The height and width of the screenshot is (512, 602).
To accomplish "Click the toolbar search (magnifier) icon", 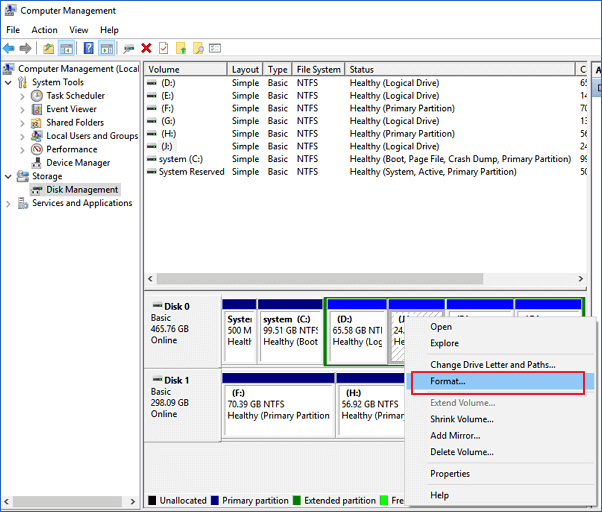I will click(128, 48).
